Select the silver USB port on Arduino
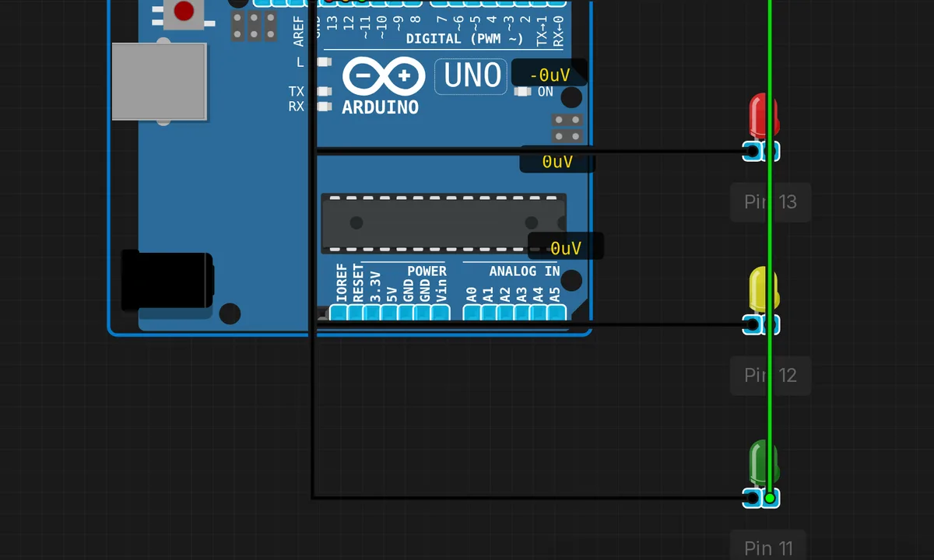This screenshot has height=560, width=934. 160,82
